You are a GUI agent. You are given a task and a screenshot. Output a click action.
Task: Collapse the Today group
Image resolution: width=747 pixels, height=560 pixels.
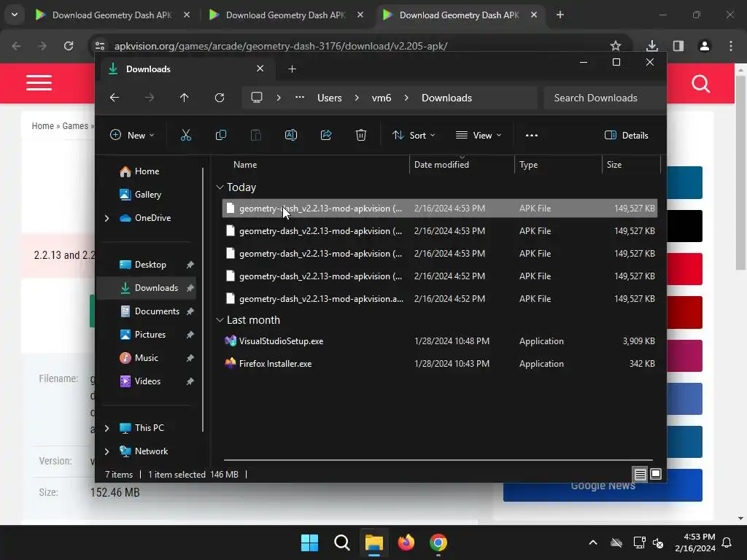click(220, 187)
